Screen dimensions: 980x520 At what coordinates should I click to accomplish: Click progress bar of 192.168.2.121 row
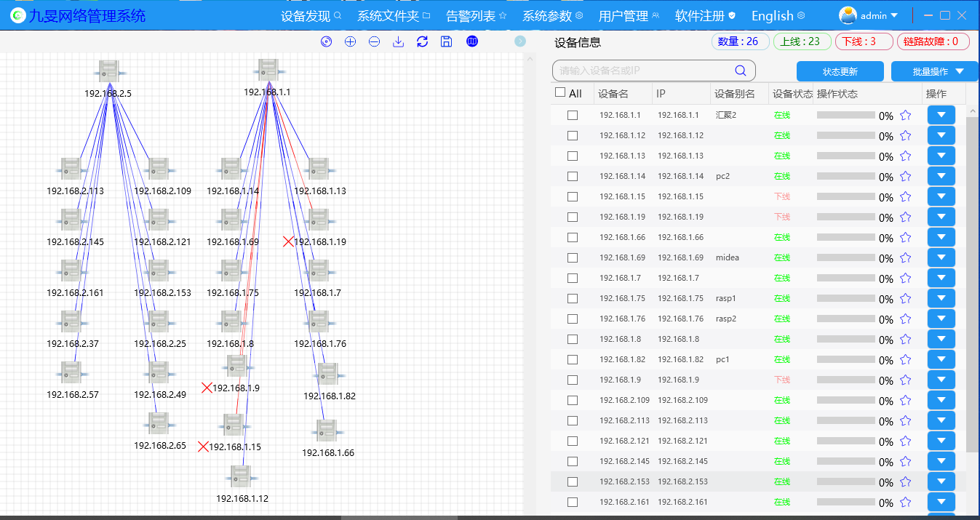(845, 441)
